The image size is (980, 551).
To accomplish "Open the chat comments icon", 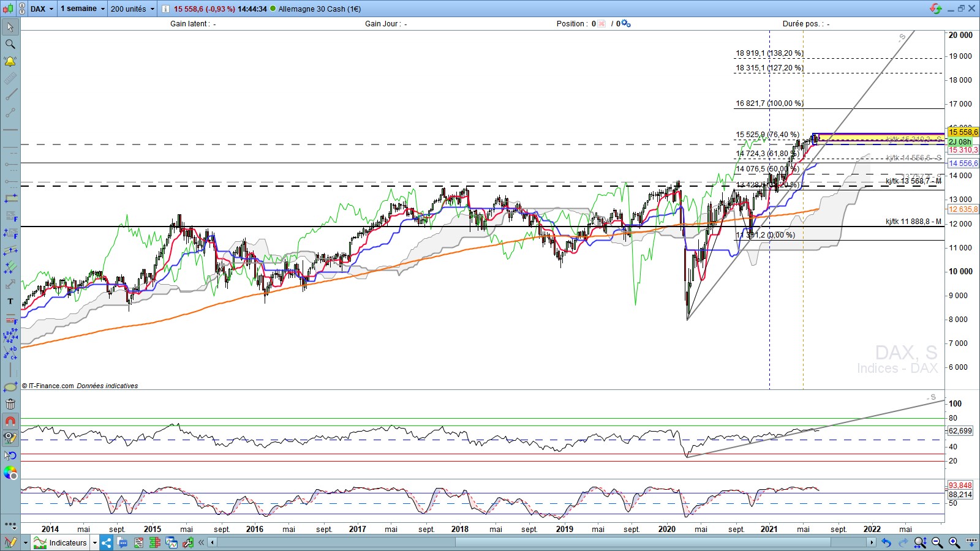I will pyautogui.click(x=123, y=543).
